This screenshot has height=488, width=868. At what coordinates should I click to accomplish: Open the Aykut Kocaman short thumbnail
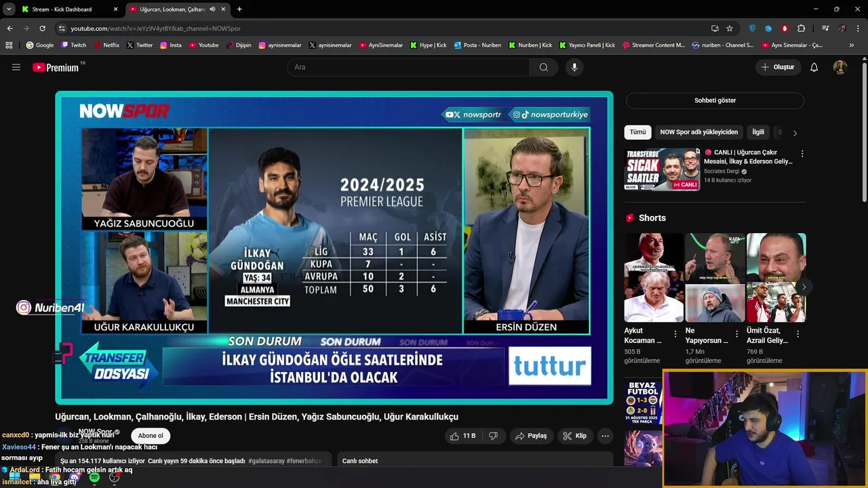654,278
